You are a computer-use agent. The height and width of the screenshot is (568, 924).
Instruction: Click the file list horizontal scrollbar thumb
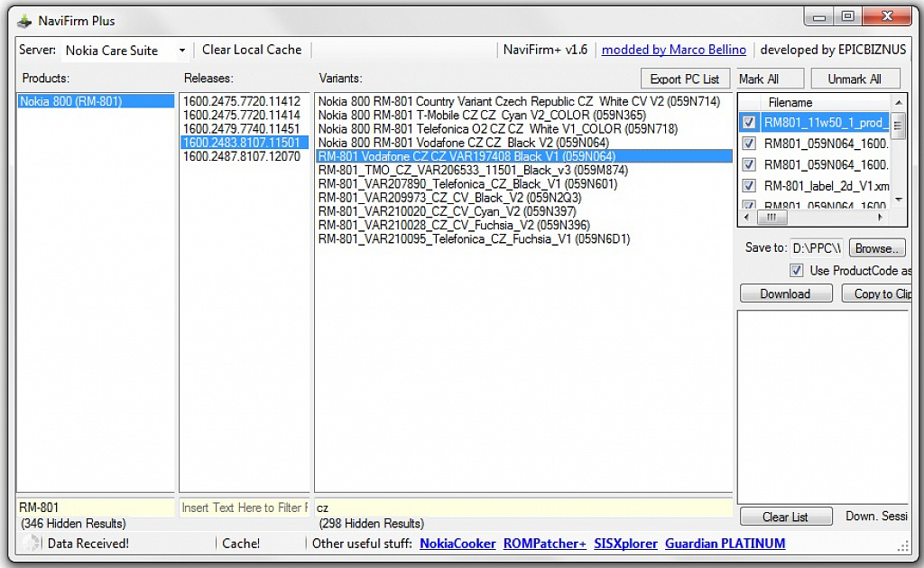[771, 218]
